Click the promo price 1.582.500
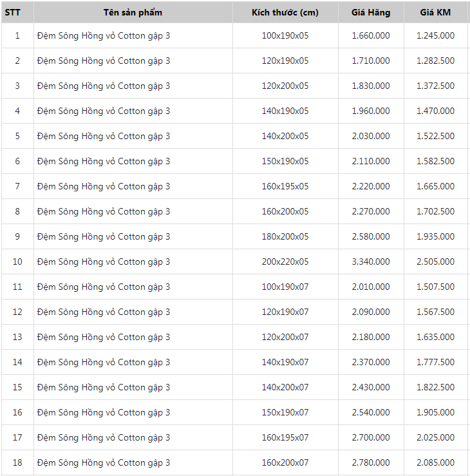Screen dimensions: 470x476 pyautogui.click(x=435, y=161)
